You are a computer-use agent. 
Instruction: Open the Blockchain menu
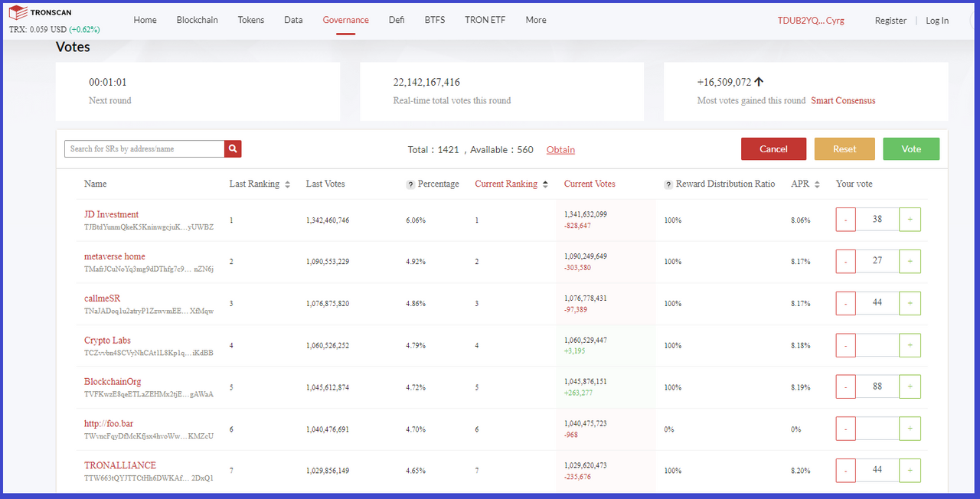197,20
